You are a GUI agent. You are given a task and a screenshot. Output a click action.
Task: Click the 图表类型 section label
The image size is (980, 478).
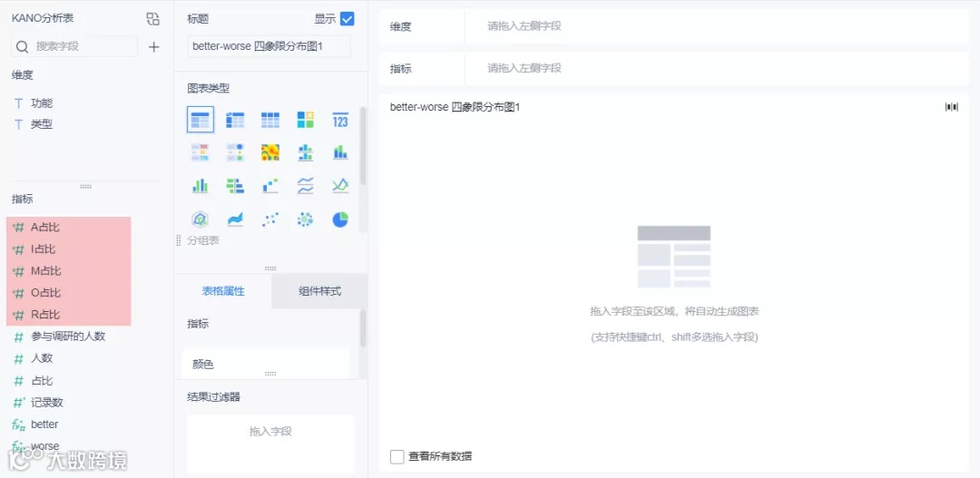[x=208, y=88]
